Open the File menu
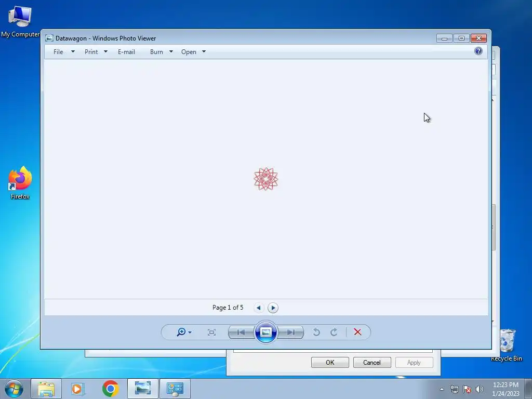The width and height of the screenshot is (532, 399). tap(58, 52)
